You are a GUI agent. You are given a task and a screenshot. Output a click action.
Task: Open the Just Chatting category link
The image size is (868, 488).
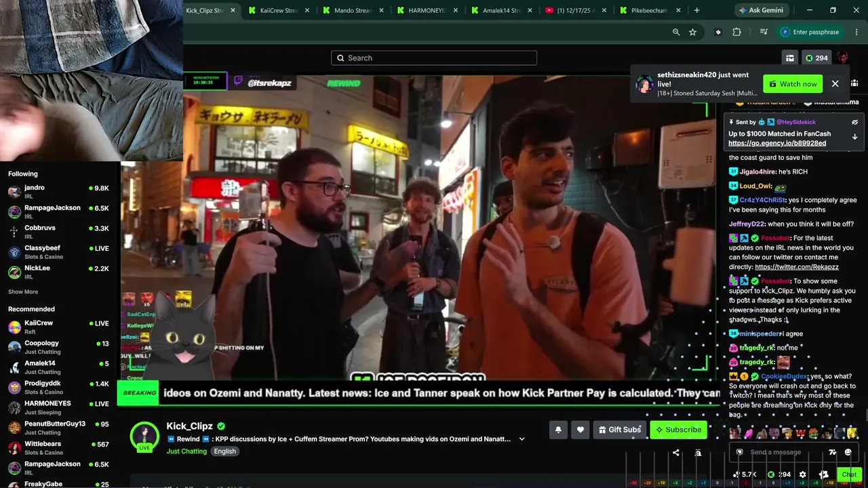pyautogui.click(x=186, y=451)
